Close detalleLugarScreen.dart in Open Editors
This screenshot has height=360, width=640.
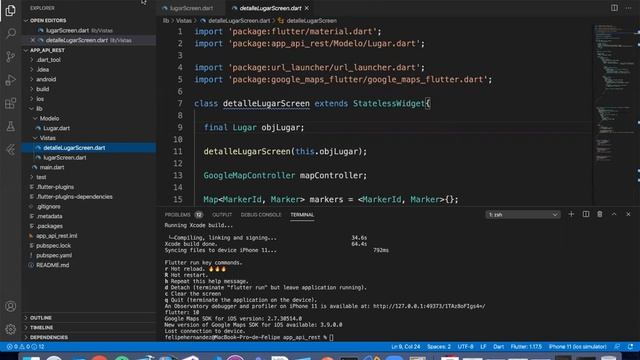33,40
